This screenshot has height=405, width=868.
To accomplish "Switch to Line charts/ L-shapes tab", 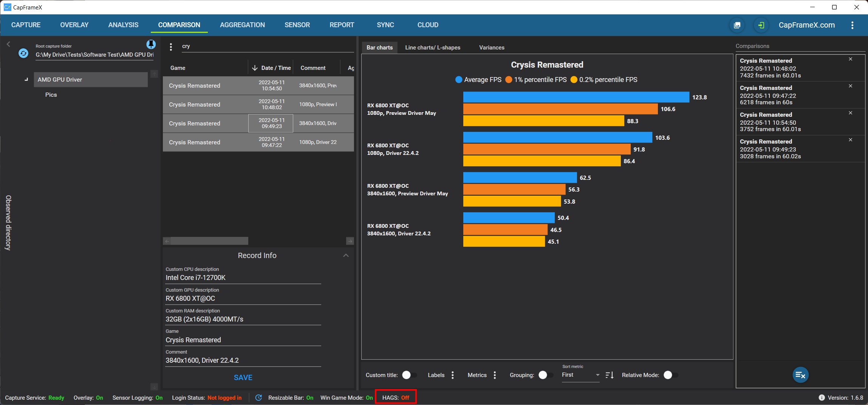I will [x=433, y=48].
